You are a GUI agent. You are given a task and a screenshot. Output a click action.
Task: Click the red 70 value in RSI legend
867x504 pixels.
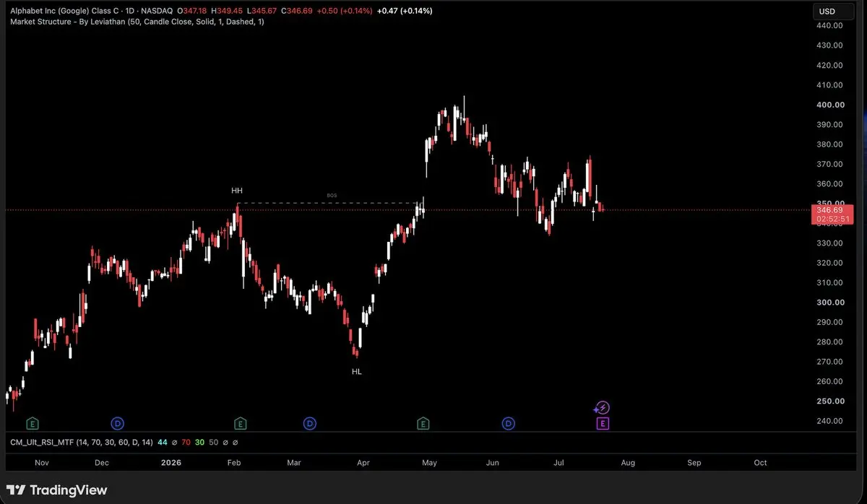[186, 442]
